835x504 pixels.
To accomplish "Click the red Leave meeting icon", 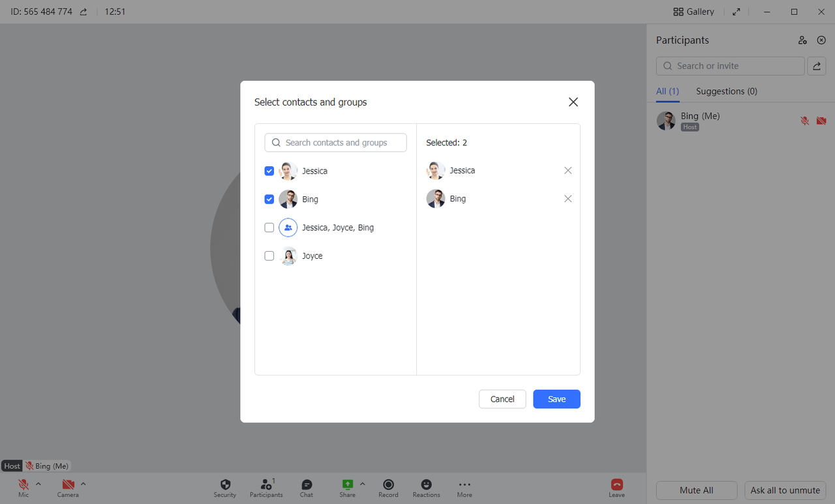I will [616, 485].
